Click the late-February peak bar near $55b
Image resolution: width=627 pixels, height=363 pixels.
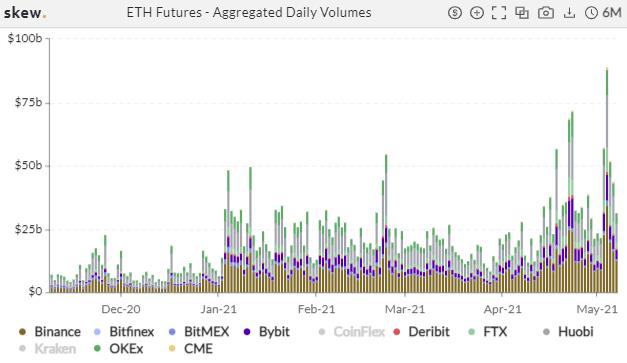pos(386,223)
